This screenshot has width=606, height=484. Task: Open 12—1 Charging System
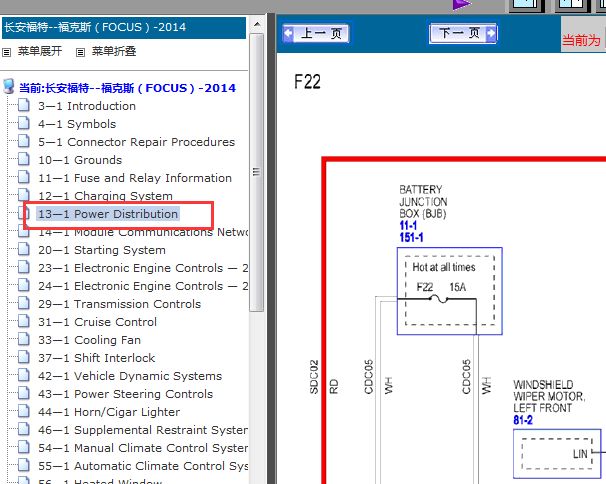coord(105,196)
